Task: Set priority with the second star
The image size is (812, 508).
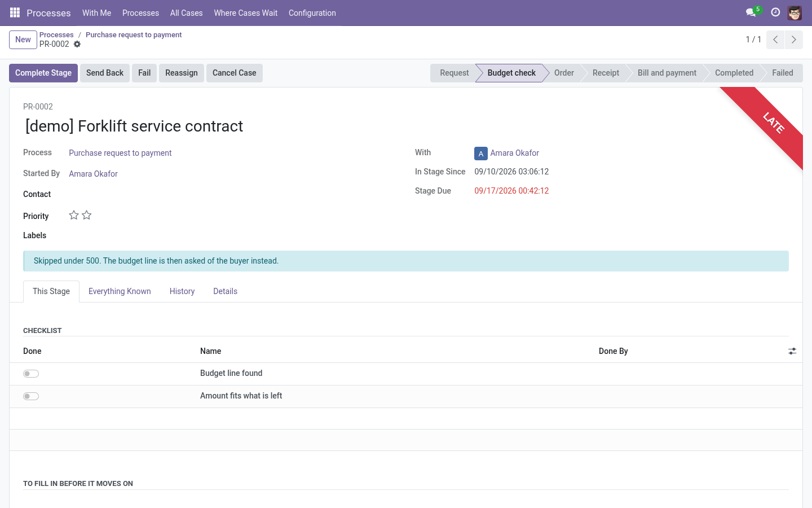Action: 86,215
